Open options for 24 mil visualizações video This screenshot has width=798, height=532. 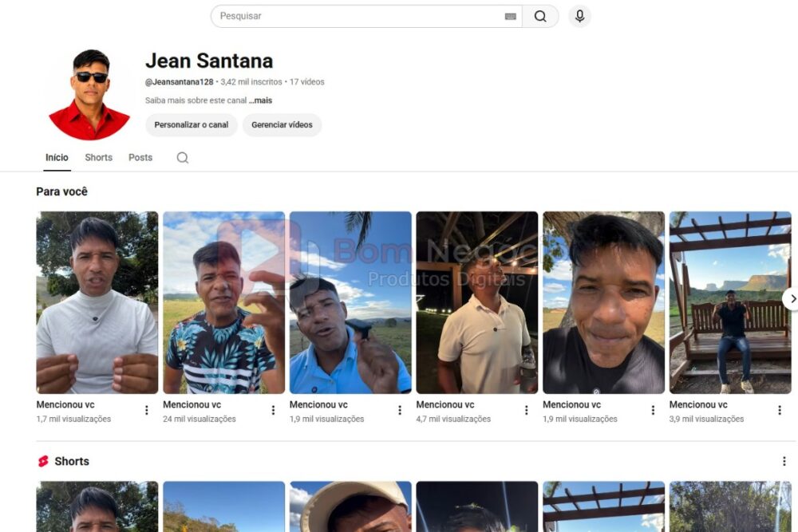click(273, 410)
